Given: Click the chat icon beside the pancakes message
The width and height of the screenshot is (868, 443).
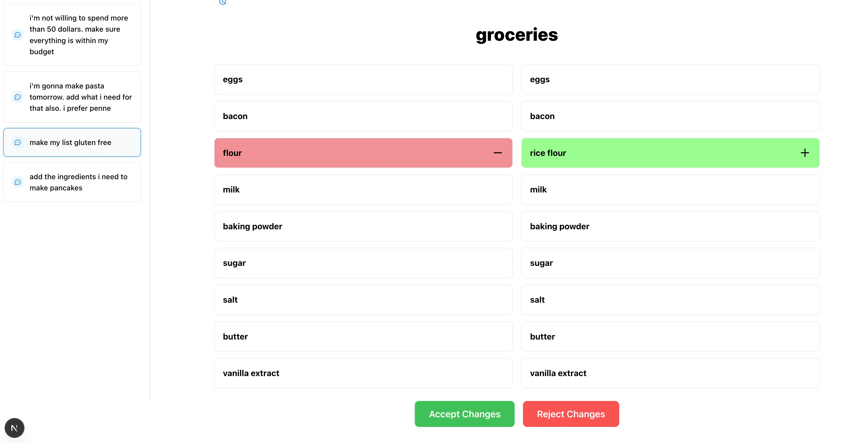Looking at the screenshot, I should tap(18, 182).
